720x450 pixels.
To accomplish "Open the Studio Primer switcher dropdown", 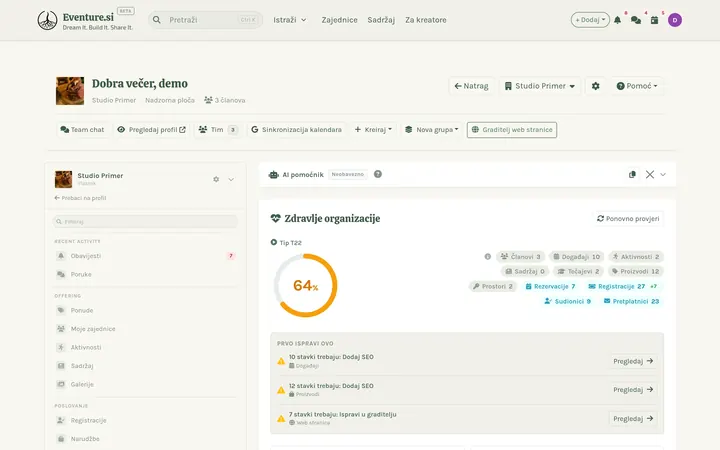I will [x=540, y=86].
